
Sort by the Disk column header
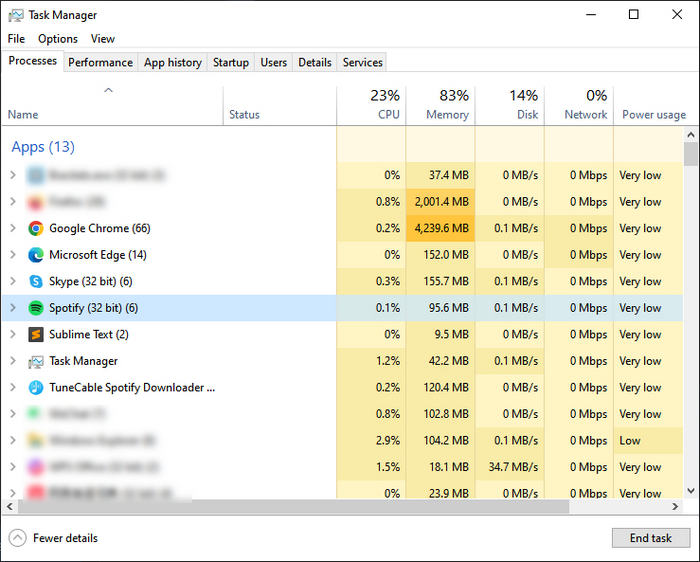(x=510, y=105)
